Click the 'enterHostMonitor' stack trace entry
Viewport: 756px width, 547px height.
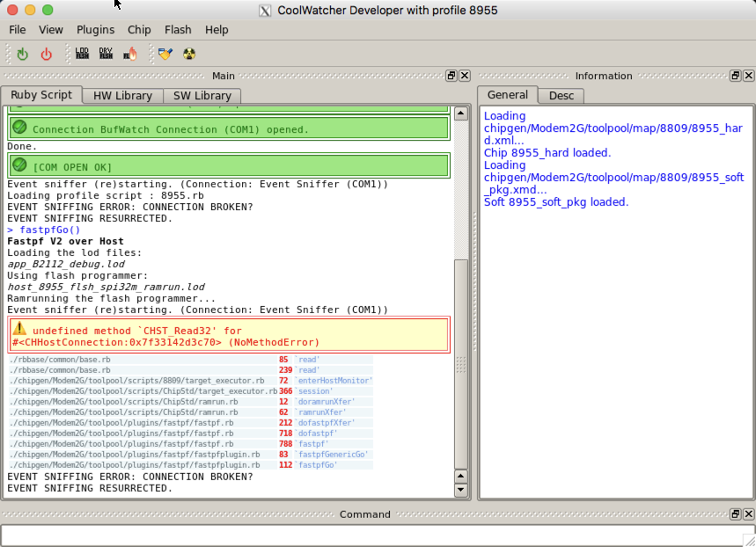pyautogui.click(x=334, y=381)
